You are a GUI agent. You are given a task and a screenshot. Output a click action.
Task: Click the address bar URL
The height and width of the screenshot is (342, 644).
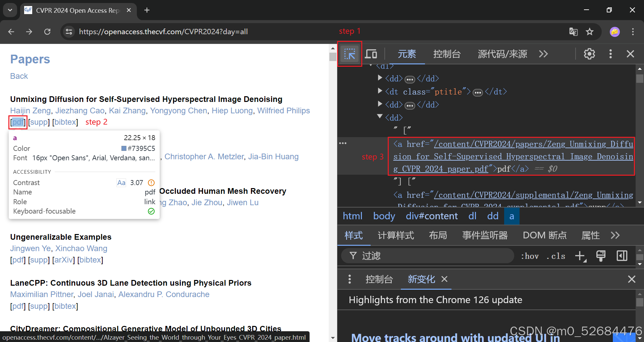[163, 32]
